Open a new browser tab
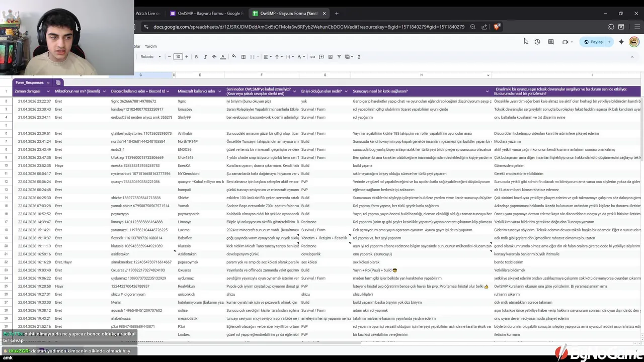 337,14
